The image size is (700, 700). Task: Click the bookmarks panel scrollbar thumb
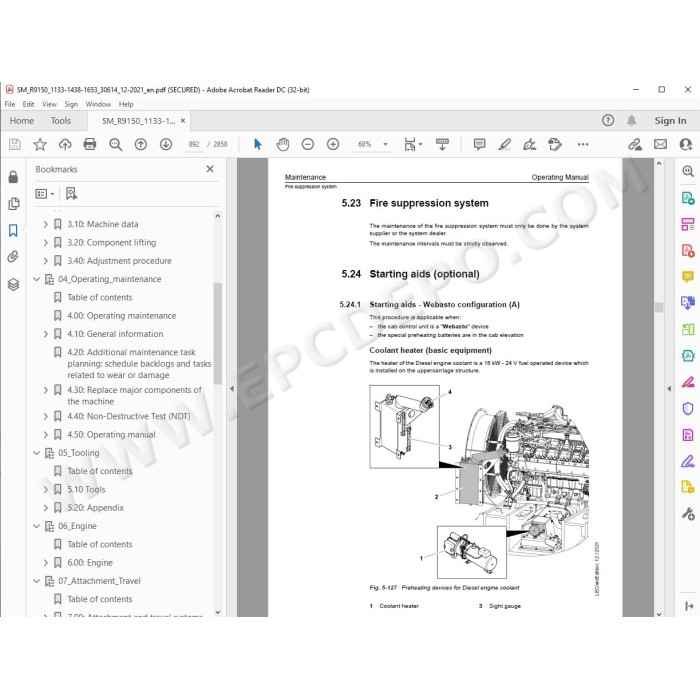point(217,333)
